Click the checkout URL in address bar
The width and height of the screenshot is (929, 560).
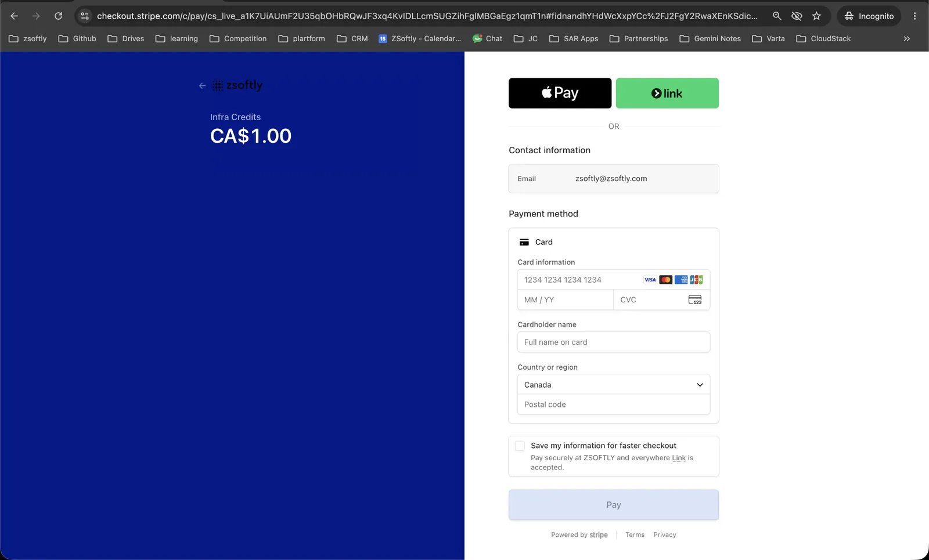pyautogui.click(x=427, y=16)
